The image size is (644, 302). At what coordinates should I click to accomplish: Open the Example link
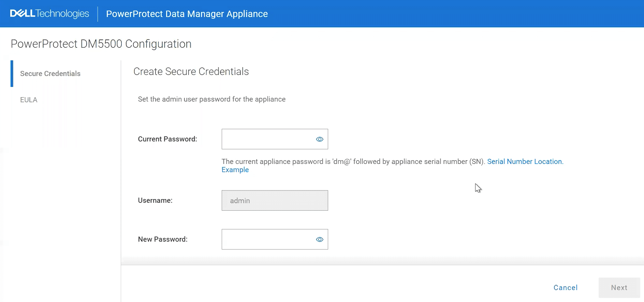tap(235, 170)
